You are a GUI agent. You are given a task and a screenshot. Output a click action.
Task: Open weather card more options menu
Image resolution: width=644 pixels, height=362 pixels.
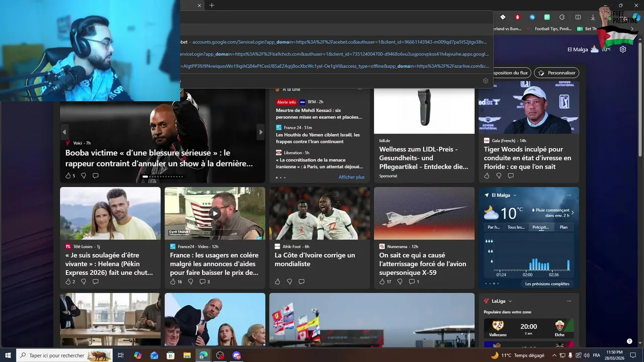[x=569, y=195]
